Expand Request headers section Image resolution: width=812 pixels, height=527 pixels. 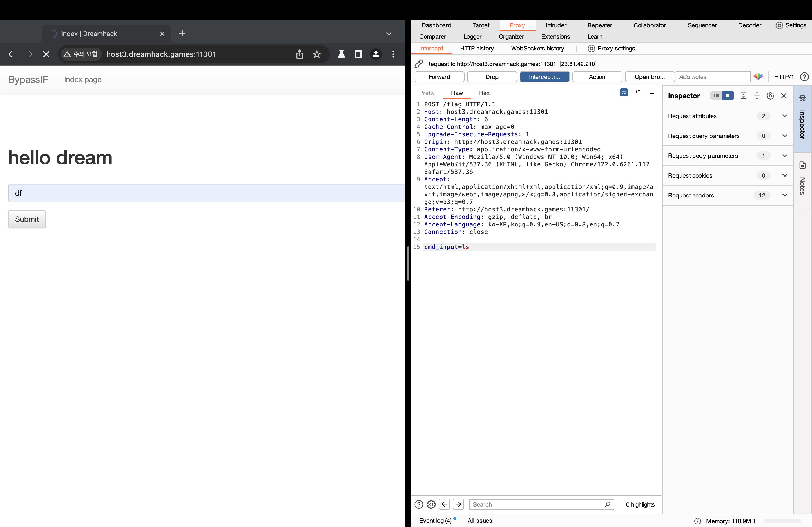(x=727, y=195)
